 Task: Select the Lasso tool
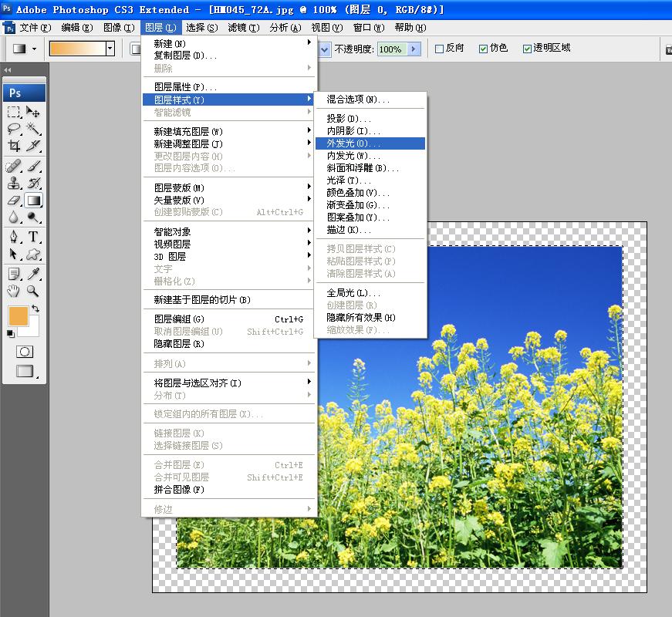click(14, 129)
